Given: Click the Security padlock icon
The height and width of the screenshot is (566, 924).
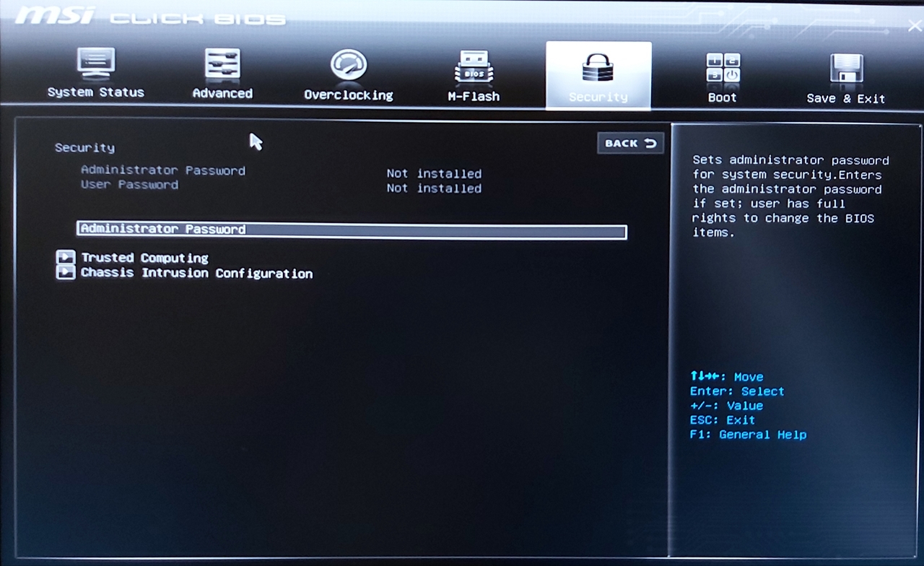Looking at the screenshot, I should pyautogui.click(x=598, y=68).
